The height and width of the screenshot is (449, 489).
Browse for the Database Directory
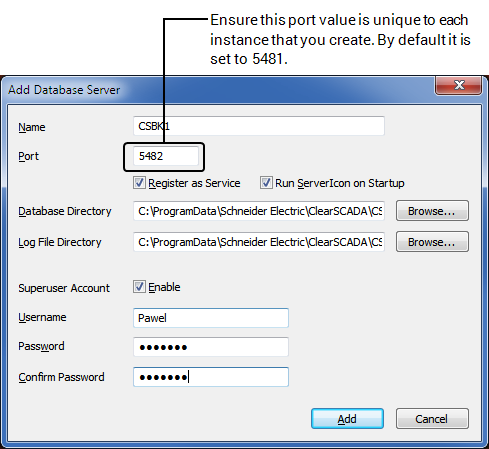(x=432, y=211)
